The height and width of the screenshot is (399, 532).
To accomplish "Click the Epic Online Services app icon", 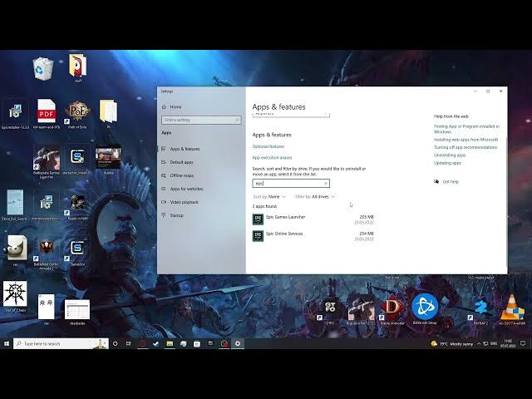I will click(x=258, y=236).
